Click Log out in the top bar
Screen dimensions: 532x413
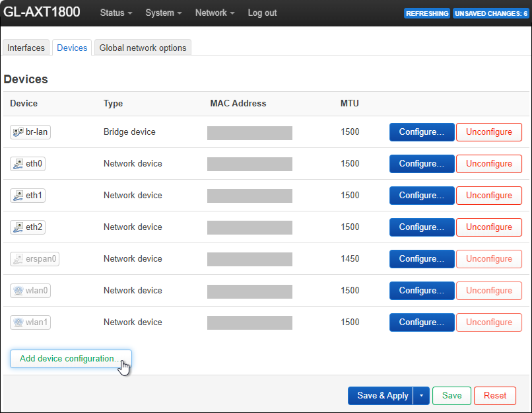[262, 13]
